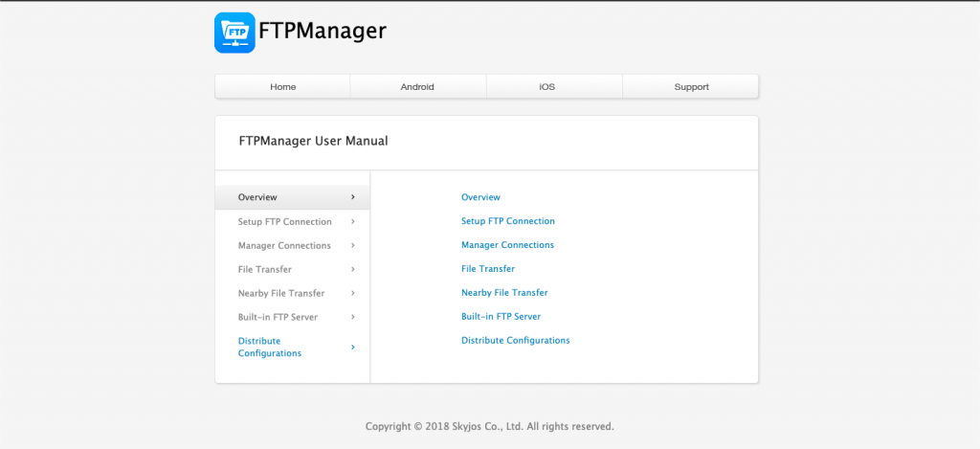The height and width of the screenshot is (449, 980).
Task: Select Overview in the manual sidebar
Action: coord(293,197)
